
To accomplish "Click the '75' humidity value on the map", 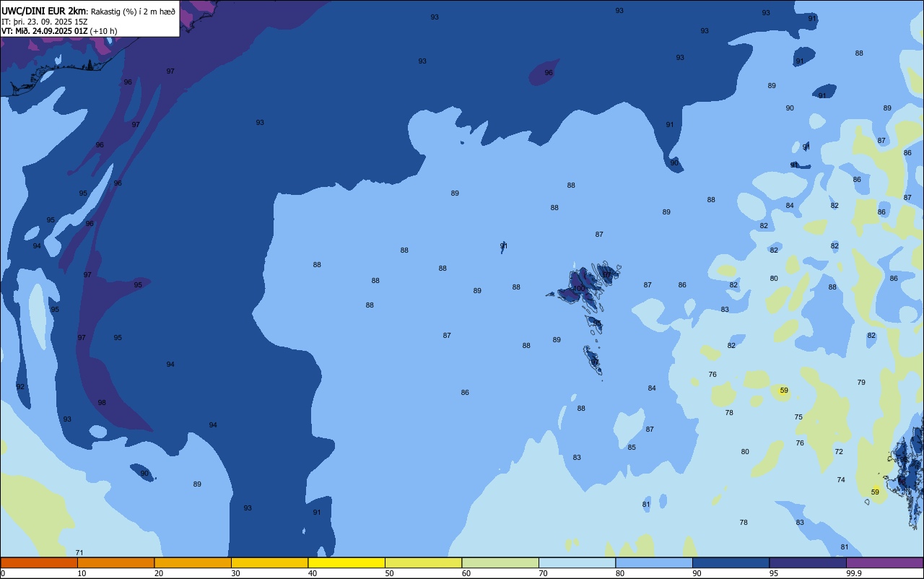I will click(x=798, y=417).
